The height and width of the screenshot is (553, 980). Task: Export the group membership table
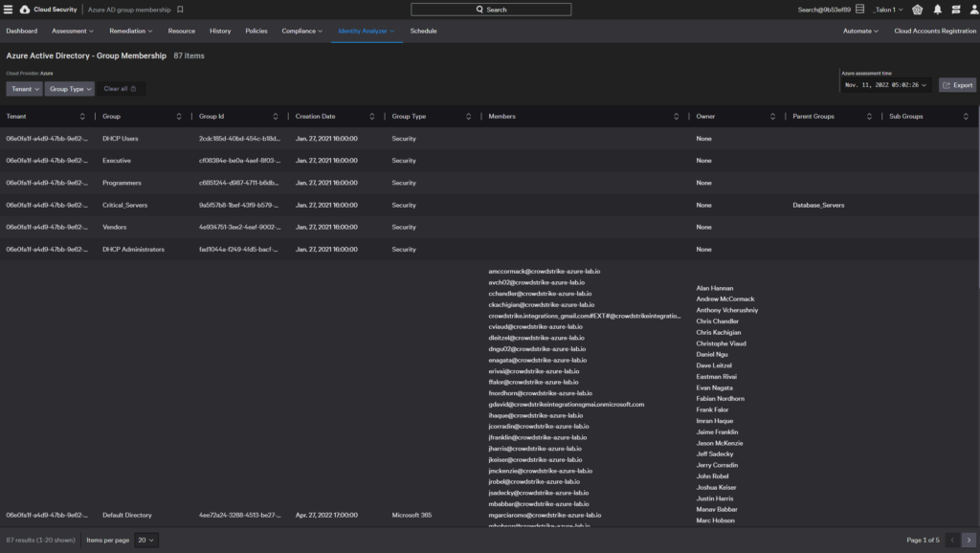point(957,85)
